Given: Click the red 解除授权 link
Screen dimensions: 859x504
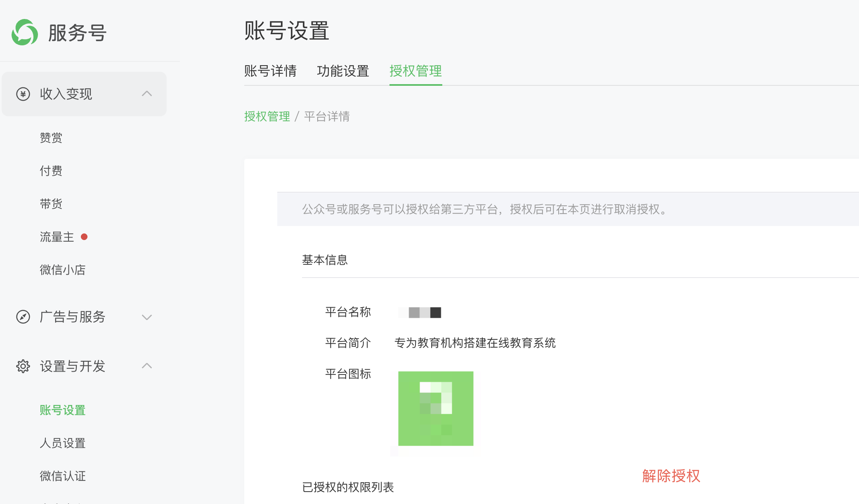Looking at the screenshot, I should click(x=671, y=476).
